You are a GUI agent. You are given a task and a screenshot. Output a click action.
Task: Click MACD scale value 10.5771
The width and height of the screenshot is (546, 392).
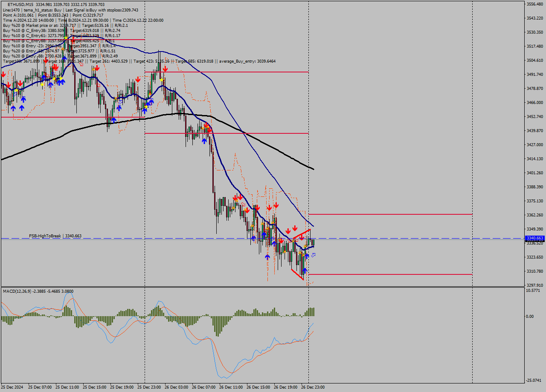(x=533, y=291)
